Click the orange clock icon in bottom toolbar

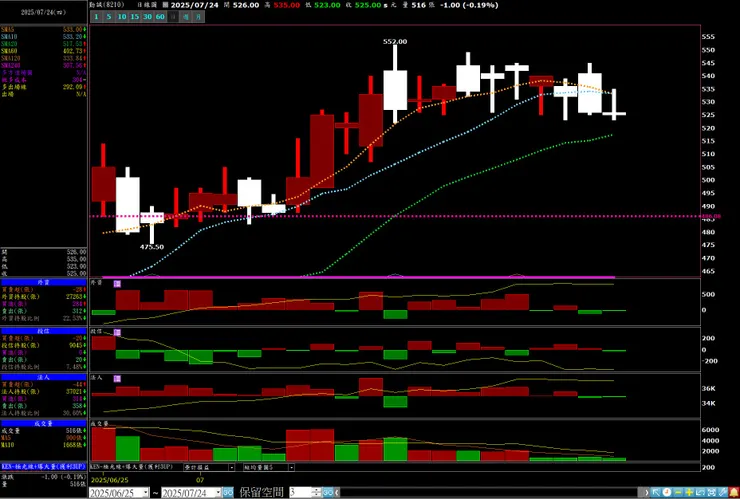(667, 493)
